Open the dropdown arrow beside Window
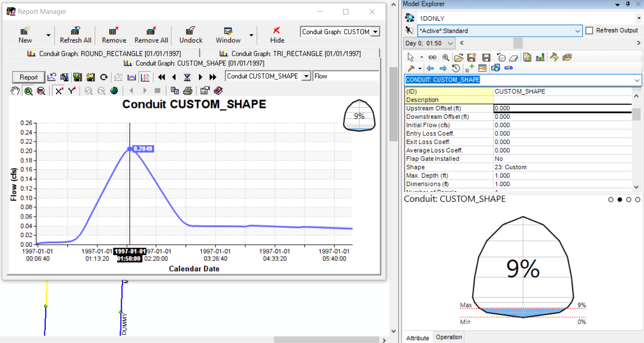644x343 pixels. tap(251, 35)
